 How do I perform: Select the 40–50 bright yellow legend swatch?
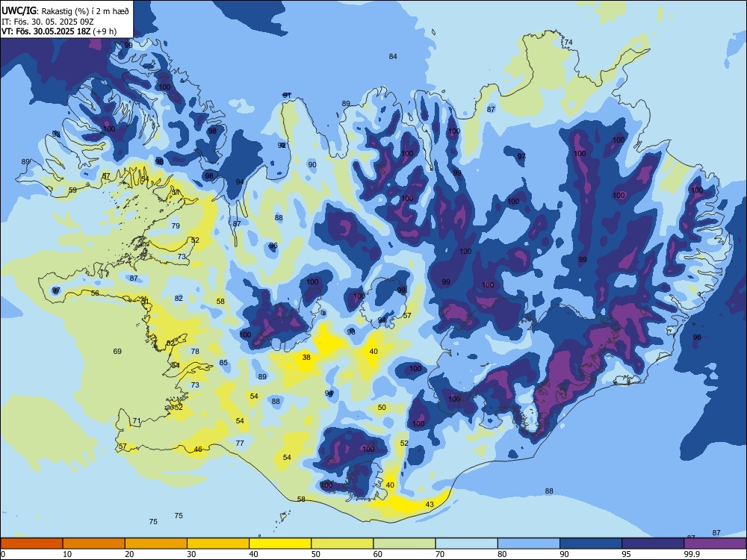point(280,544)
